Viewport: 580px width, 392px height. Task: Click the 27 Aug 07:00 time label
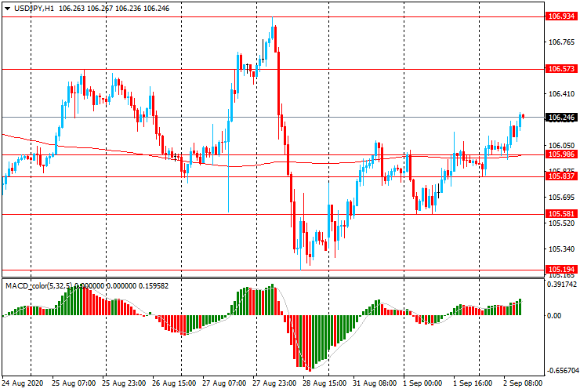tap(224, 384)
